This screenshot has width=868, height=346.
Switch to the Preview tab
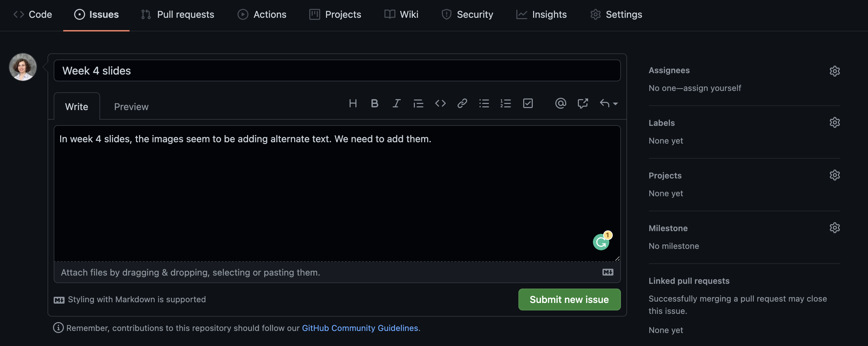131,106
